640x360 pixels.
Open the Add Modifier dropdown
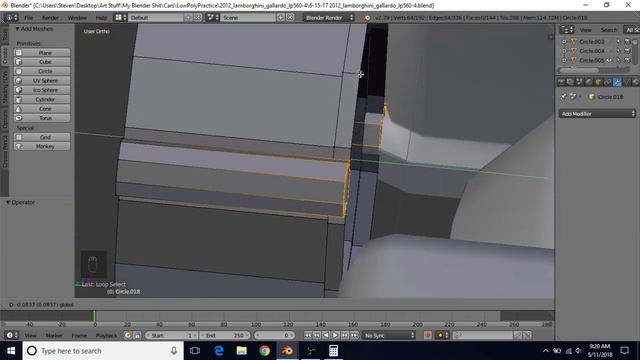pos(597,114)
